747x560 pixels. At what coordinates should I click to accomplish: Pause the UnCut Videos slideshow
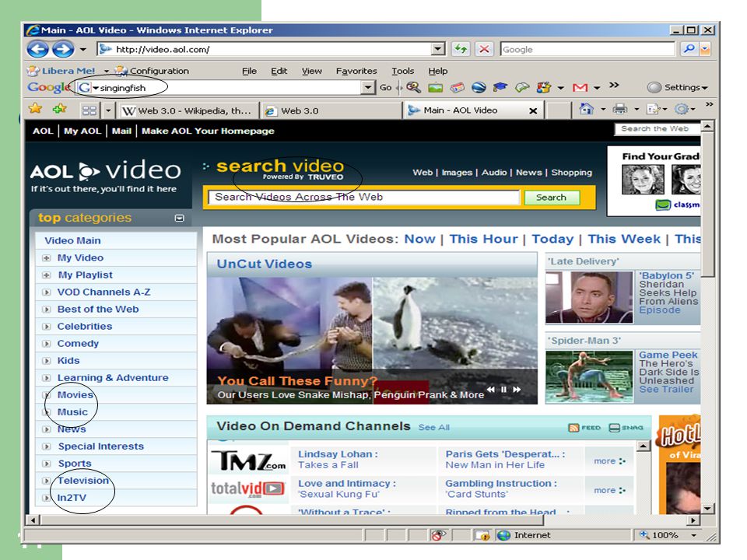[x=503, y=390]
